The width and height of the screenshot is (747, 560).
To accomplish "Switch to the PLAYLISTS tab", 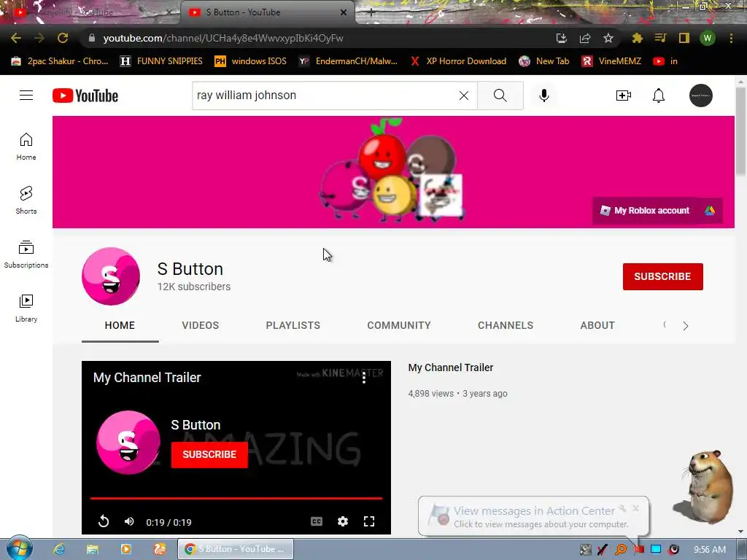I will point(293,326).
